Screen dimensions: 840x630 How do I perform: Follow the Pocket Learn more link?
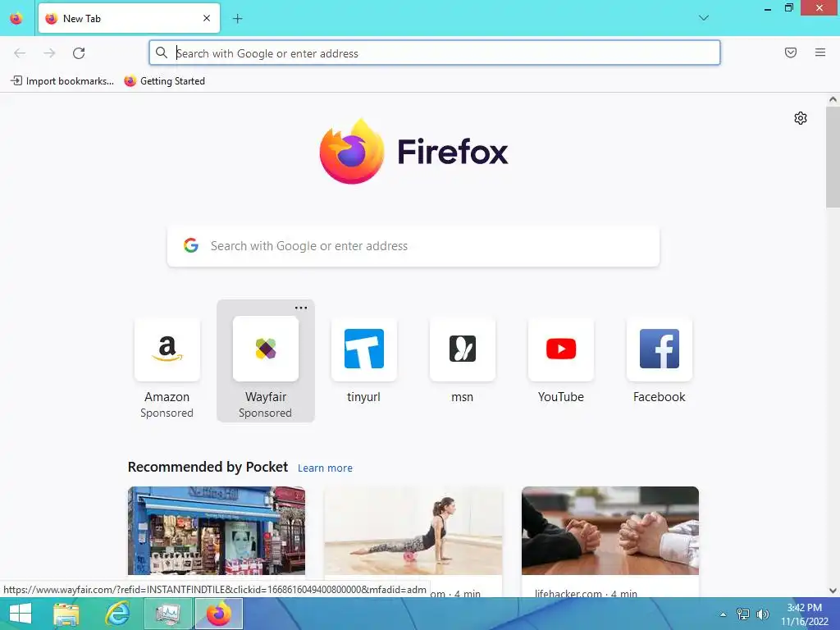pos(325,468)
